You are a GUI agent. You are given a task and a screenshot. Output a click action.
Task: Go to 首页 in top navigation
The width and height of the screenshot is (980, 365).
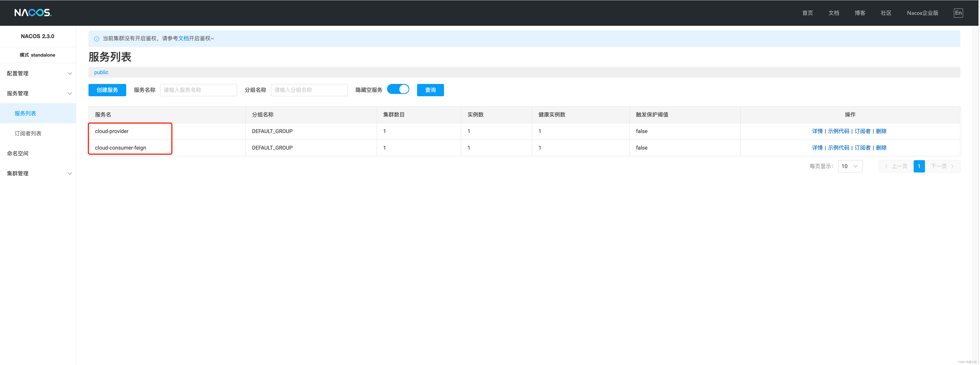click(x=807, y=13)
